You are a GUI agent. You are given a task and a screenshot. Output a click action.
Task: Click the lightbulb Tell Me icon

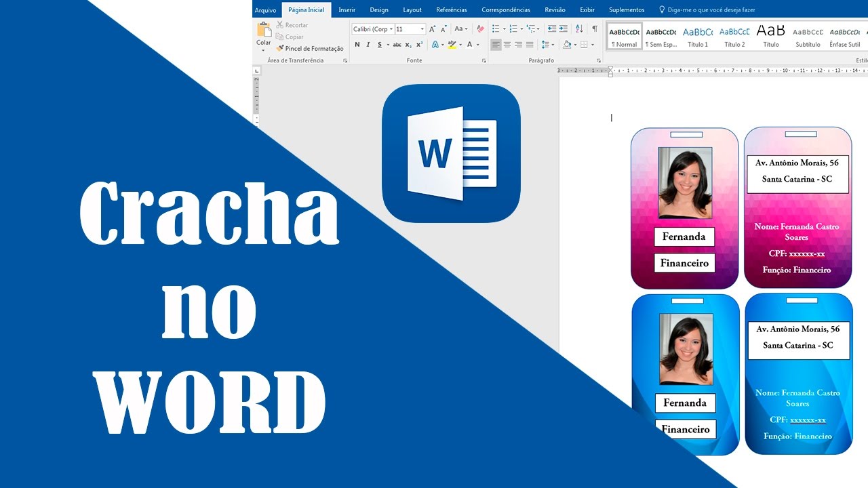coord(662,9)
